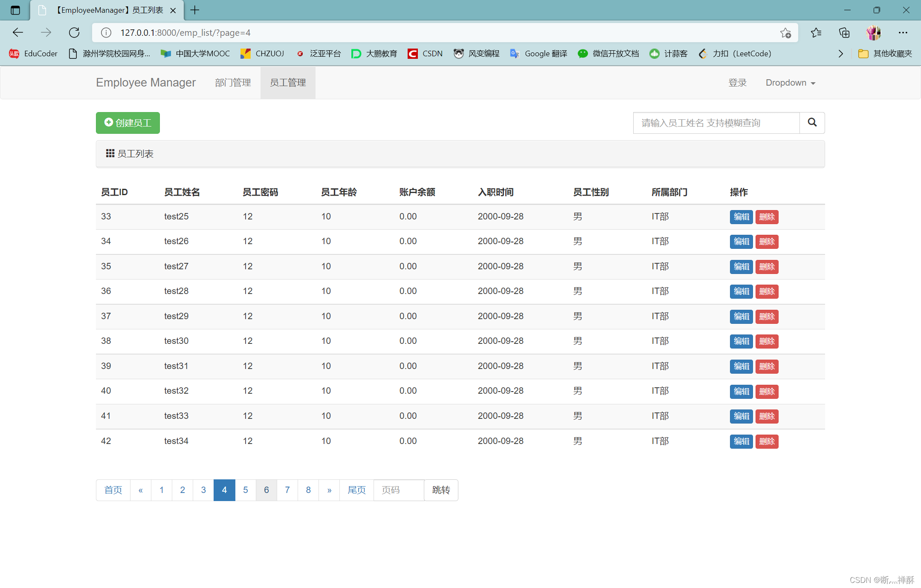Viewport: 921px width, 588px height.
Task: Open the 微信开放文档 bookmark
Action: coord(608,54)
